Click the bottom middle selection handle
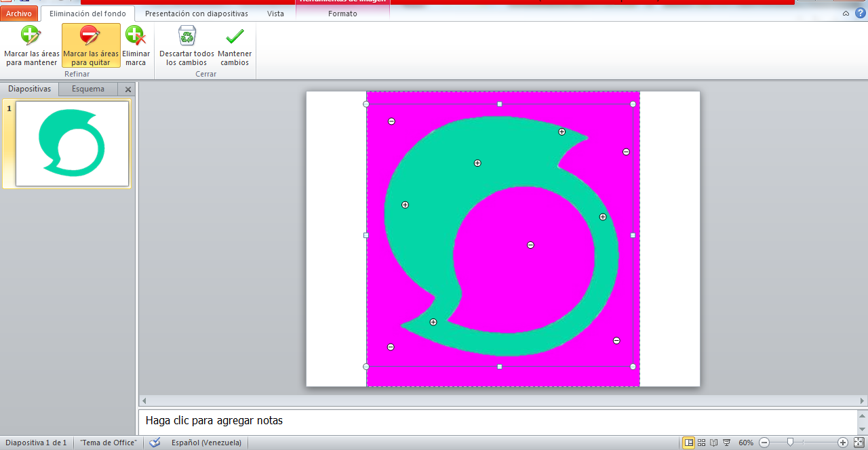The width and height of the screenshot is (868, 450). pyautogui.click(x=500, y=367)
